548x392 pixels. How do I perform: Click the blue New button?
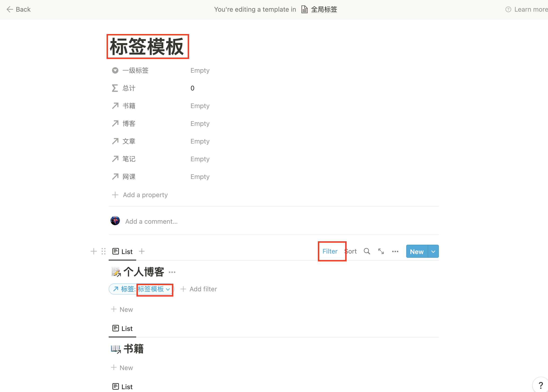[416, 251]
